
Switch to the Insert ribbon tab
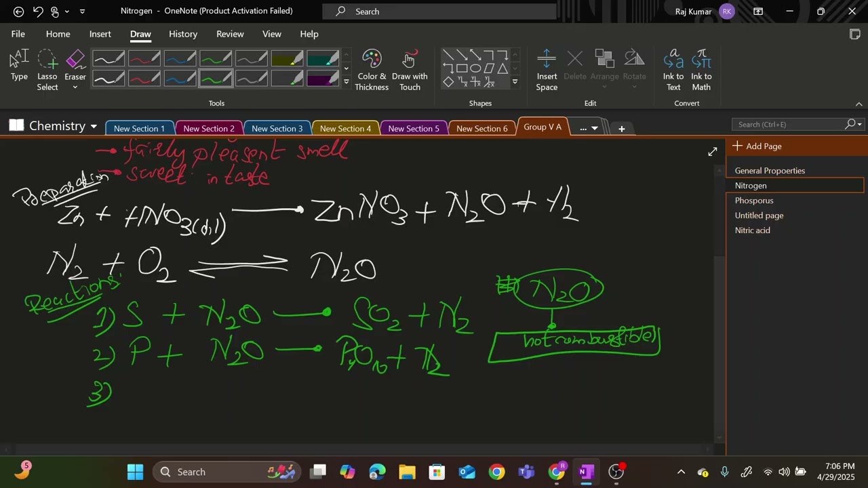[100, 34]
